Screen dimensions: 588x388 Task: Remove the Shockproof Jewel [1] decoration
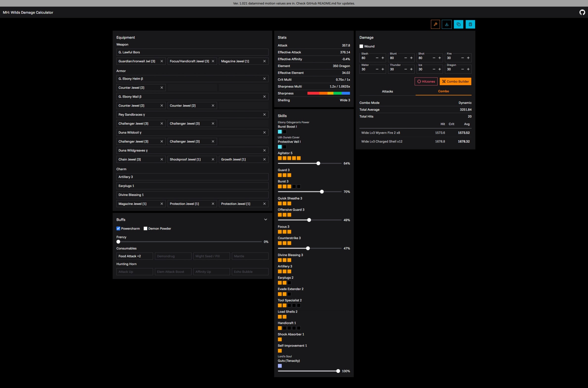coord(213,159)
